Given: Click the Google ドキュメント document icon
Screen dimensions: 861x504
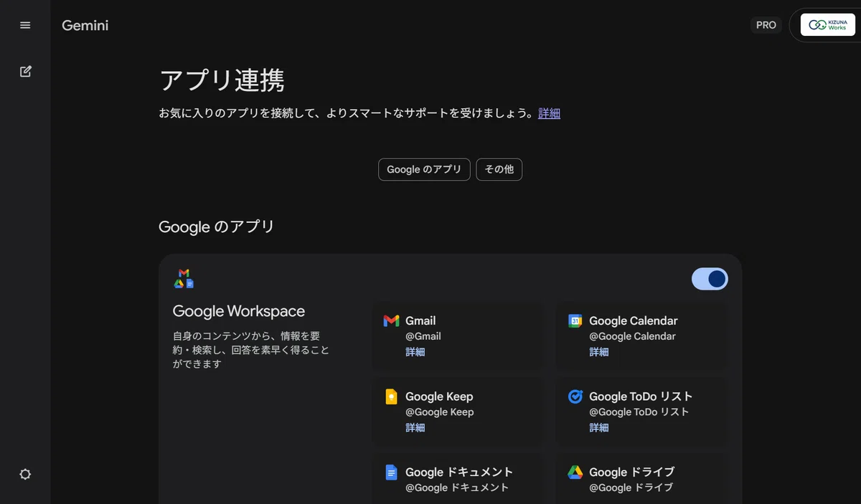Looking at the screenshot, I should pos(391,472).
